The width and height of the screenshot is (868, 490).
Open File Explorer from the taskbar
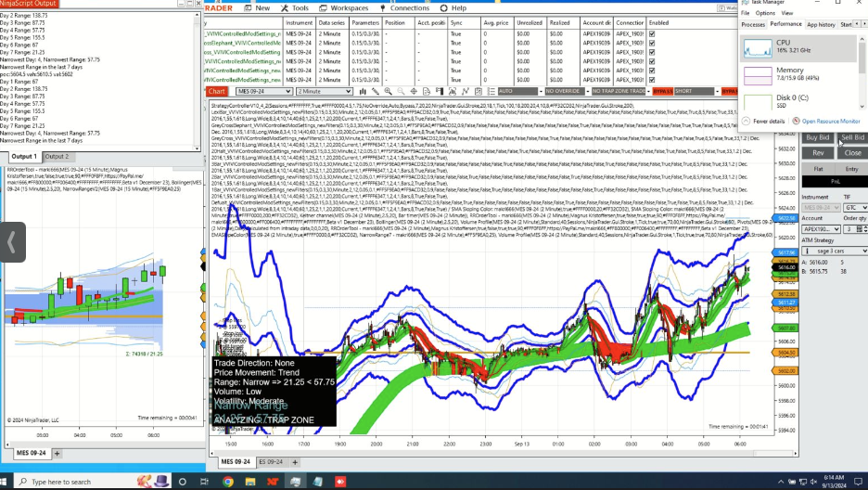(250, 482)
